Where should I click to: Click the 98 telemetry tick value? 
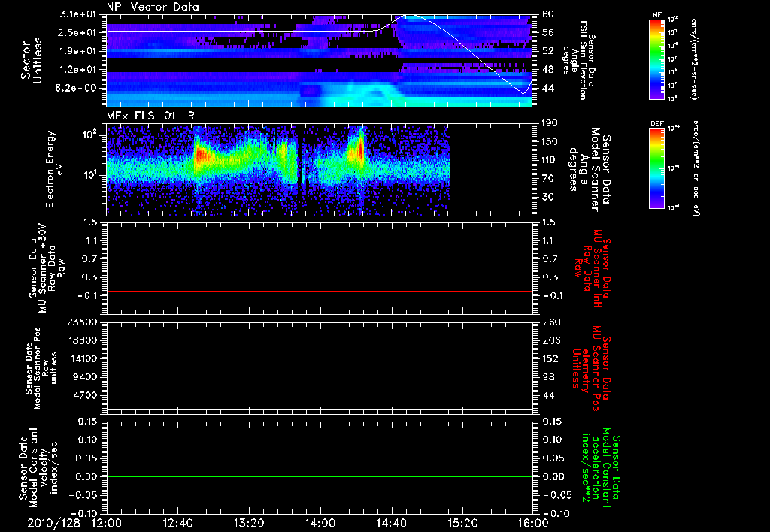point(548,377)
